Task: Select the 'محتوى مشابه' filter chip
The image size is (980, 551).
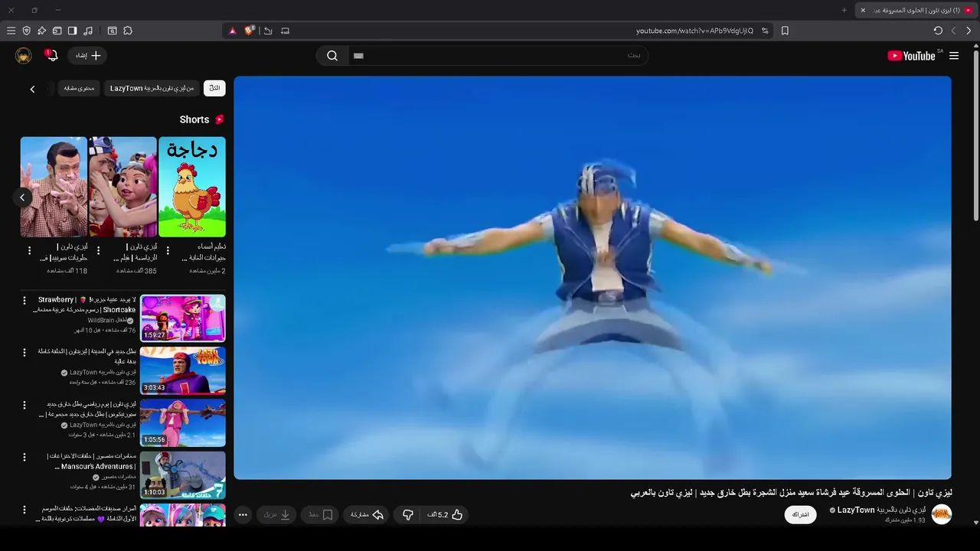Action: point(79,88)
